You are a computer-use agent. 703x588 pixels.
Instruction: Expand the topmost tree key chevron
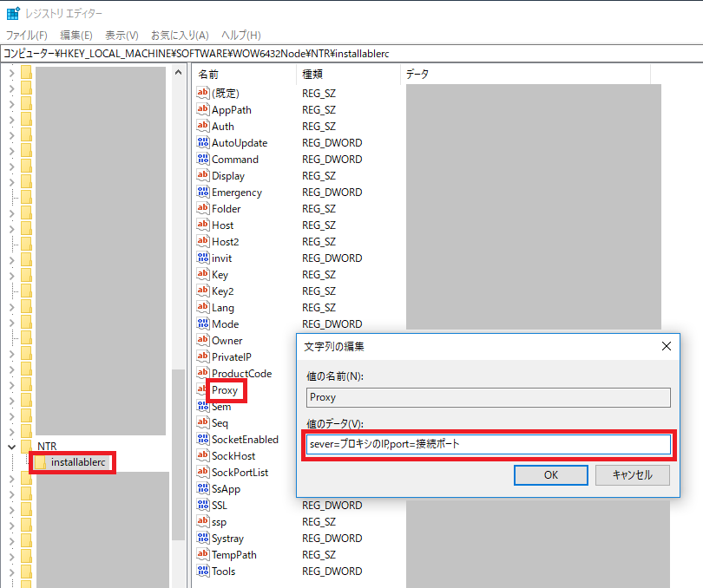click(x=11, y=73)
